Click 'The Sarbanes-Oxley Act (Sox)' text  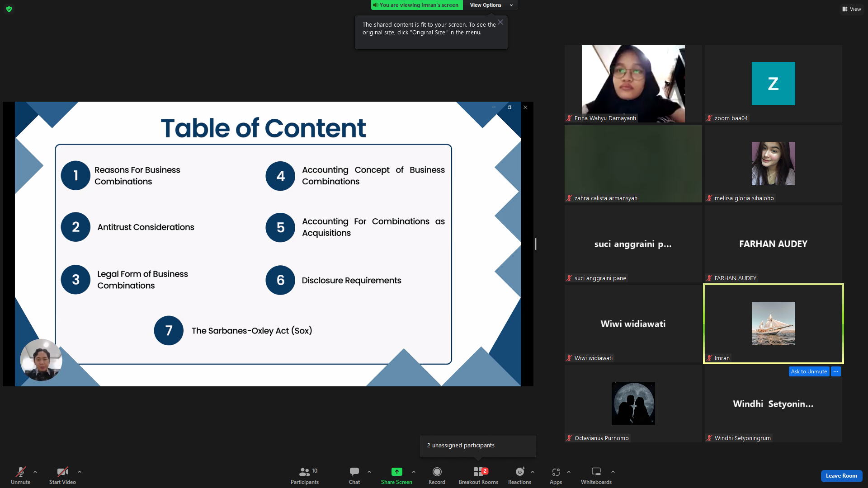coord(252,331)
